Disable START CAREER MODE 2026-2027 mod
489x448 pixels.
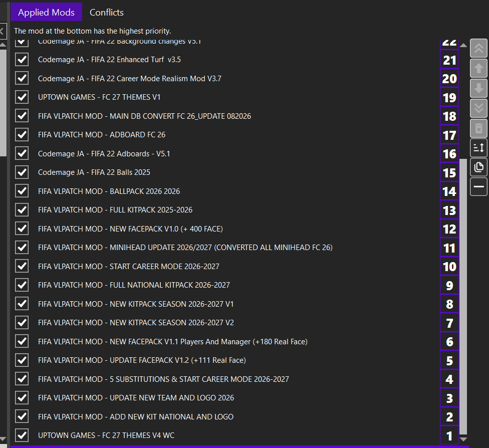(x=22, y=266)
